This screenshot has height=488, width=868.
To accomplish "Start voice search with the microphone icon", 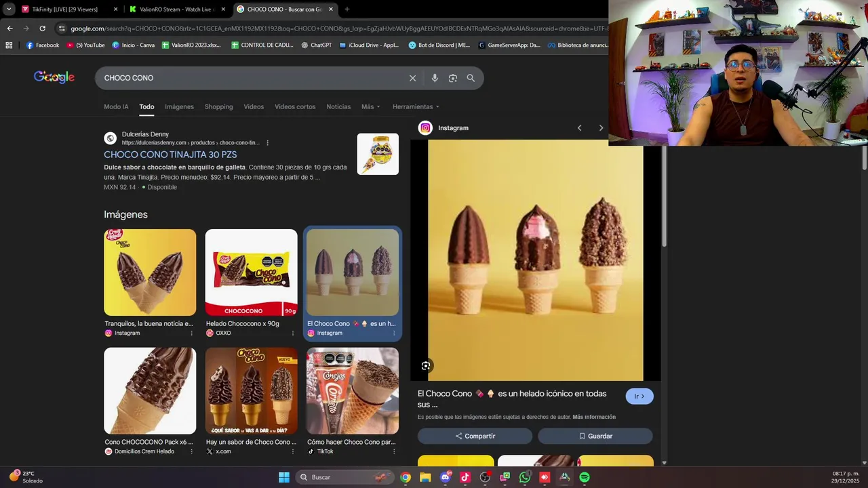I will pyautogui.click(x=435, y=78).
